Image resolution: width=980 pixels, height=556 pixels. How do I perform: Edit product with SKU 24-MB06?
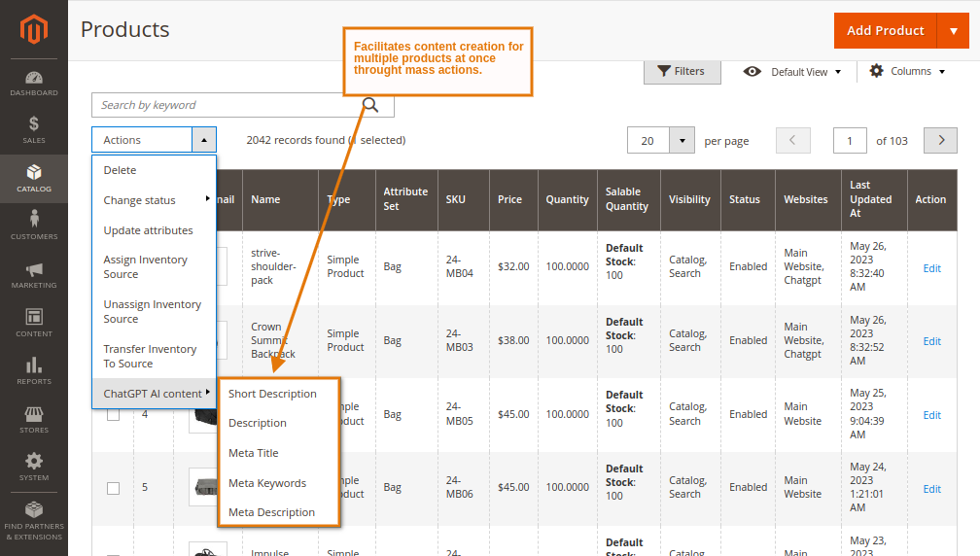click(x=931, y=489)
